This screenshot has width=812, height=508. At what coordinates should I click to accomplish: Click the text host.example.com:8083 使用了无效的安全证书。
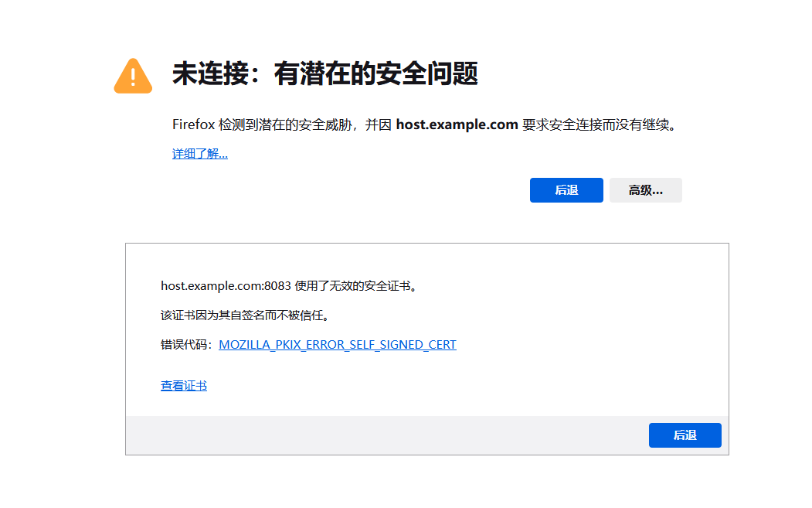[x=290, y=286]
